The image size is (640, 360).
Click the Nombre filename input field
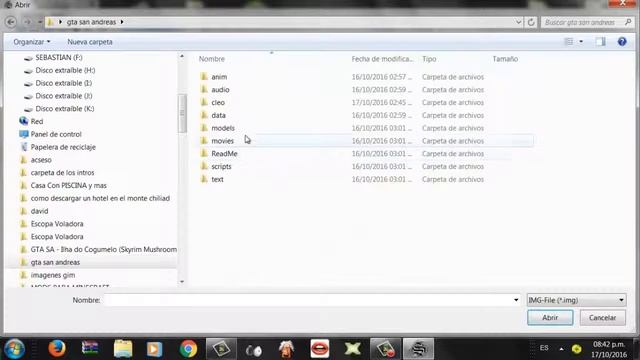tap(307, 300)
